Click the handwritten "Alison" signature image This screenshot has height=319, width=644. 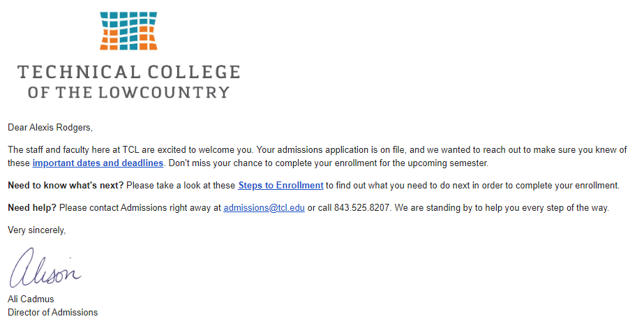click(45, 268)
